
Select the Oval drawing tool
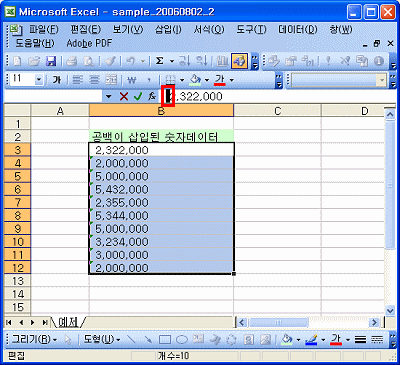click(x=182, y=340)
